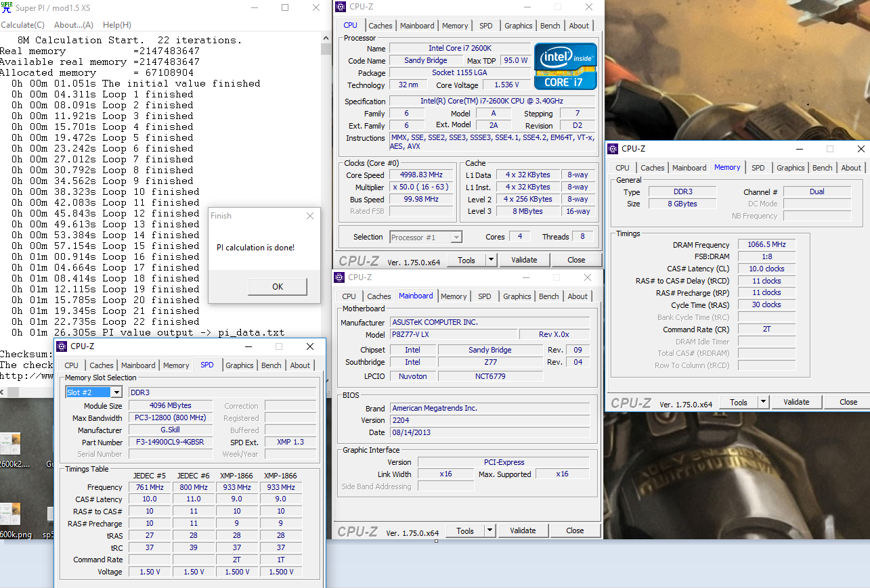Switch to Bench tab in SPD window
The width and height of the screenshot is (870, 588).
pos(271,365)
